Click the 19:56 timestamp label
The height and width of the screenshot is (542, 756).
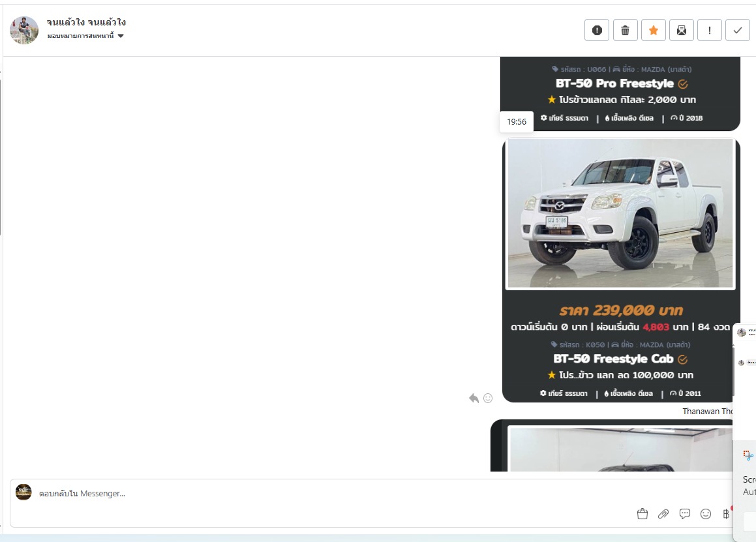(x=517, y=122)
